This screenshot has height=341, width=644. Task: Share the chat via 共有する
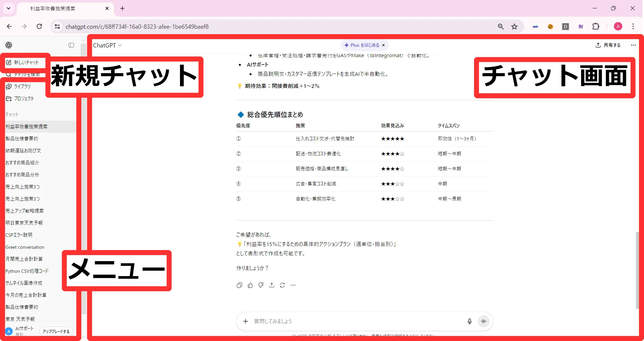pos(608,45)
